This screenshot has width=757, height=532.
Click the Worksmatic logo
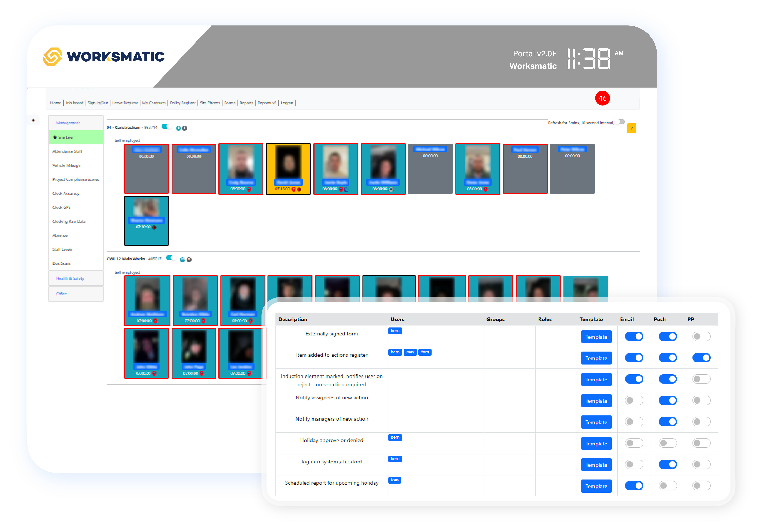tap(104, 57)
